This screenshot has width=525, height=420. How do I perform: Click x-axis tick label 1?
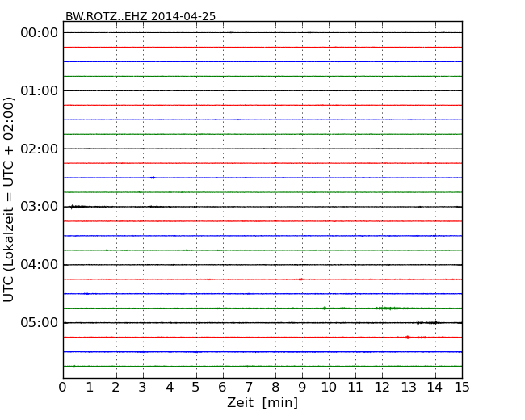click(90, 388)
